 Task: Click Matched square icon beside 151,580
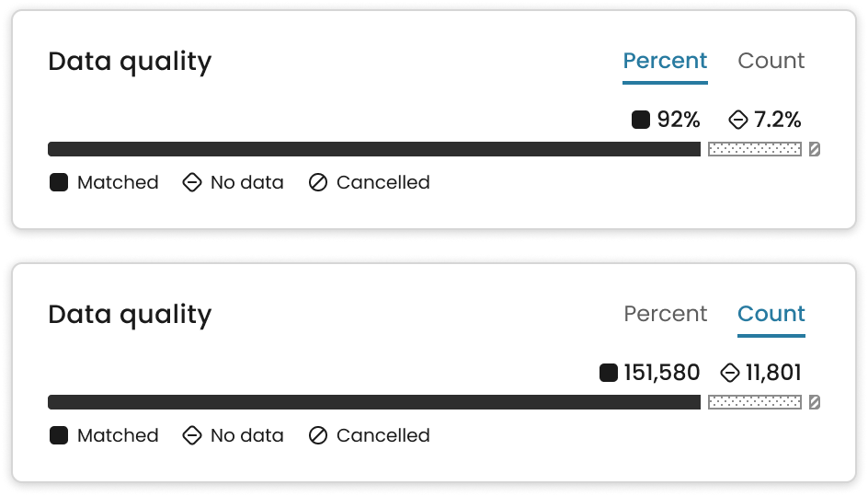[x=609, y=373]
